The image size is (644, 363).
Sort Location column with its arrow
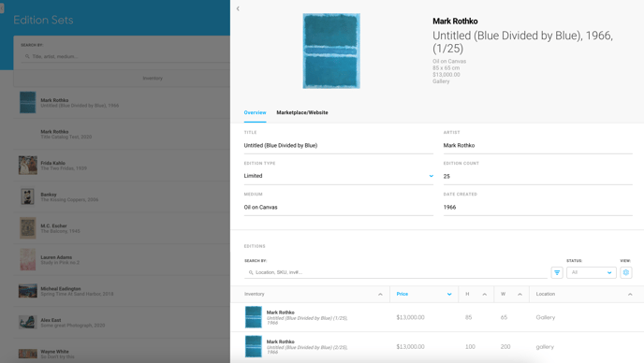pos(630,294)
